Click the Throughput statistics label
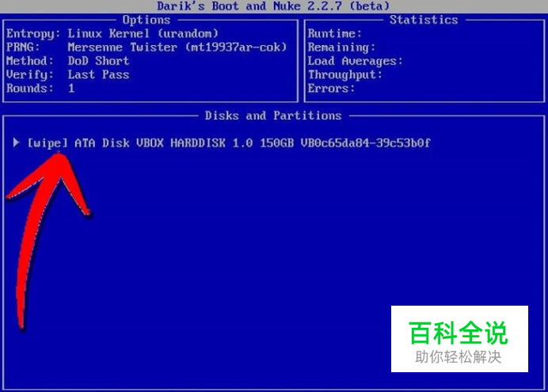The width and height of the screenshot is (548, 392). [345, 74]
